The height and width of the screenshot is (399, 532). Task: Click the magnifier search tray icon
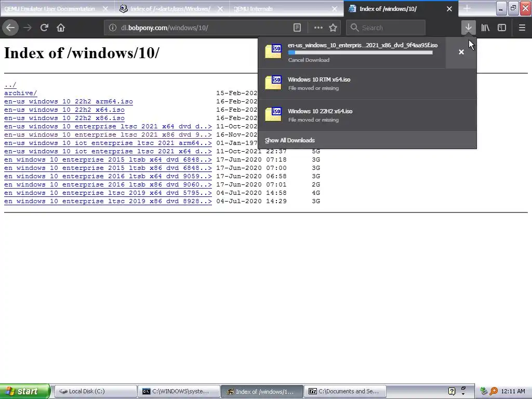[x=494, y=391]
